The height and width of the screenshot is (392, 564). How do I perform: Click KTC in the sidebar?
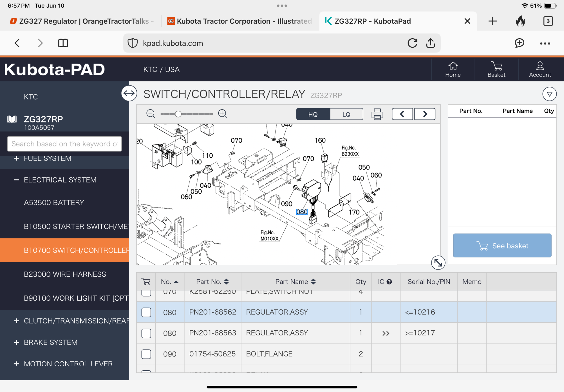pos(31,97)
